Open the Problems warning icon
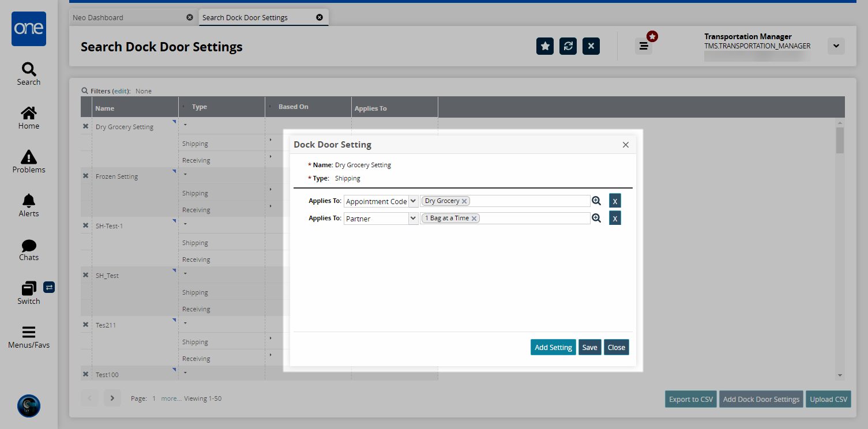 [x=28, y=157]
